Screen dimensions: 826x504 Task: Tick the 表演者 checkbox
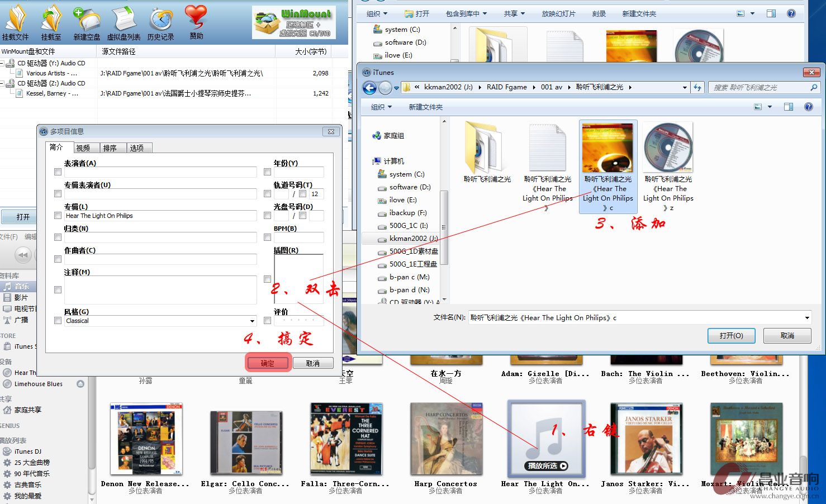[58, 172]
